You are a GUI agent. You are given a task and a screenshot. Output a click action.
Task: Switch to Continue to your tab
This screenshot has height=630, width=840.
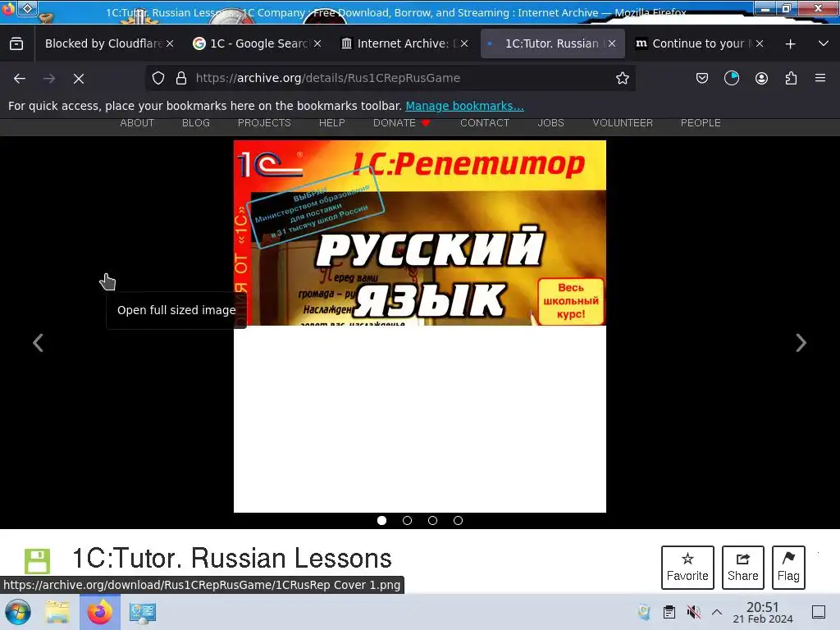(699, 44)
